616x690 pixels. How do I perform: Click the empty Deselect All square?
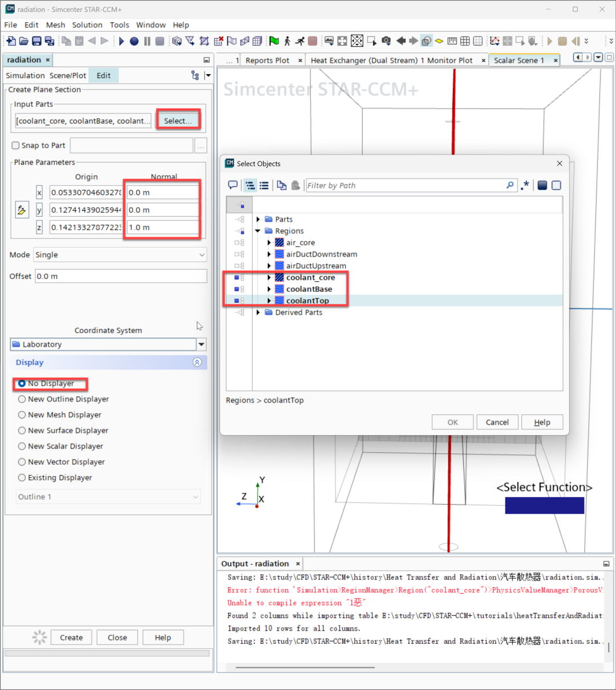tap(557, 185)
